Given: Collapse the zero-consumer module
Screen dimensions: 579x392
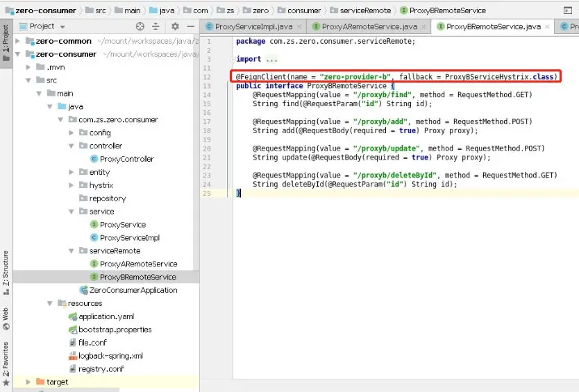Looking at the screenshot, I should tap(17, 54).
